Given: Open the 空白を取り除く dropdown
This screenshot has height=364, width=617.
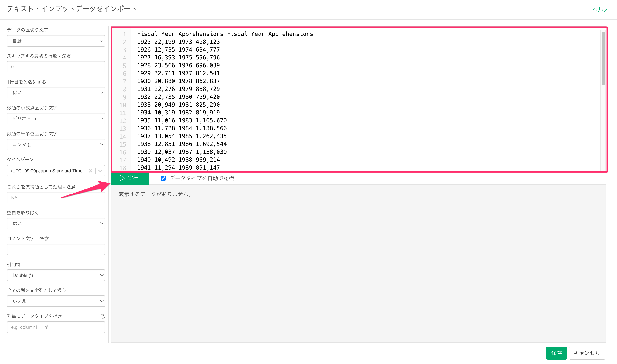Looking at the screenshot, I should (56, 223).
